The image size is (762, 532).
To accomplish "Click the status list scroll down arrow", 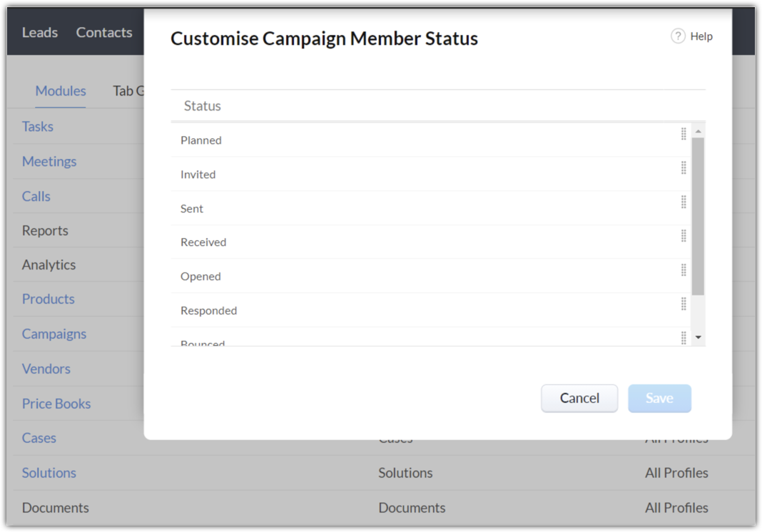I will [x=698, y=337].
